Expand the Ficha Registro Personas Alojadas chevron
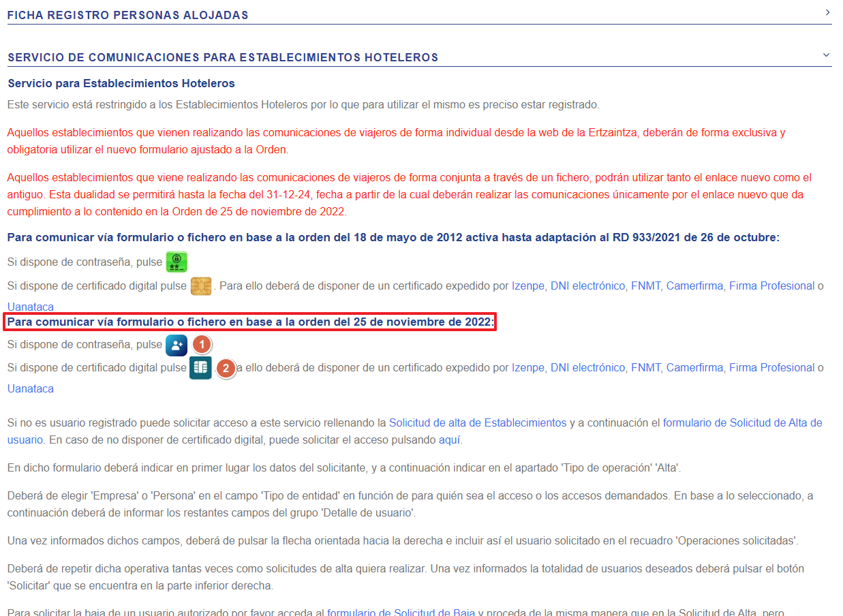 [827, 12]
